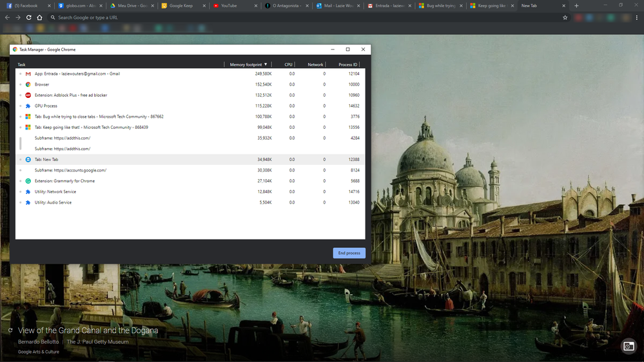
Task: Sort by Process ID column header
Action: point(347,64)
